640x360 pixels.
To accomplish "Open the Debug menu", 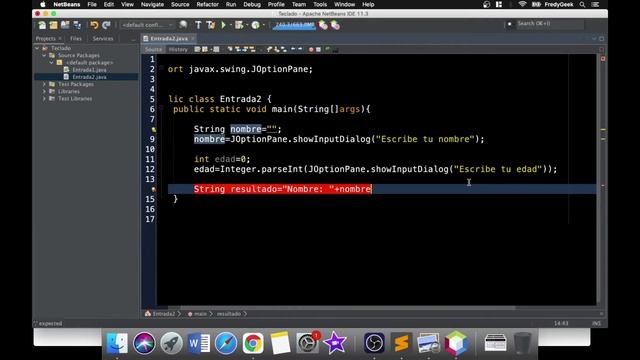I will tap(252, 4).
